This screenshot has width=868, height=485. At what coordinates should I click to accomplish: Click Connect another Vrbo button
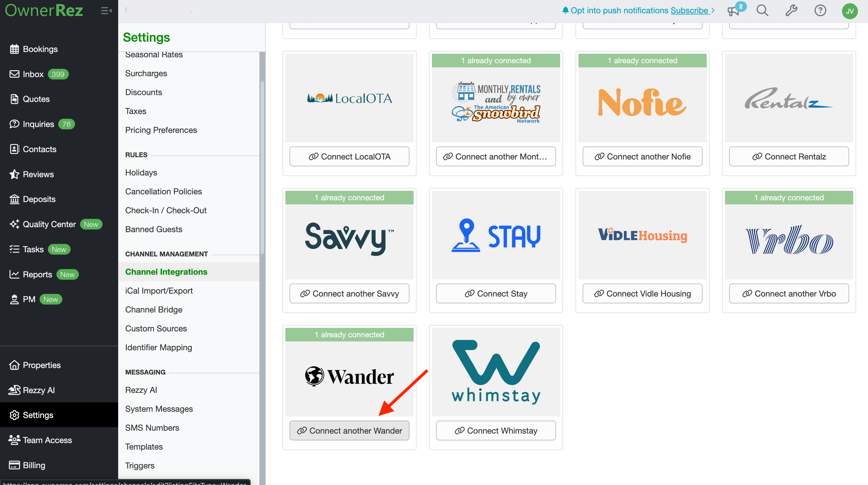click(x=789, y=294)
